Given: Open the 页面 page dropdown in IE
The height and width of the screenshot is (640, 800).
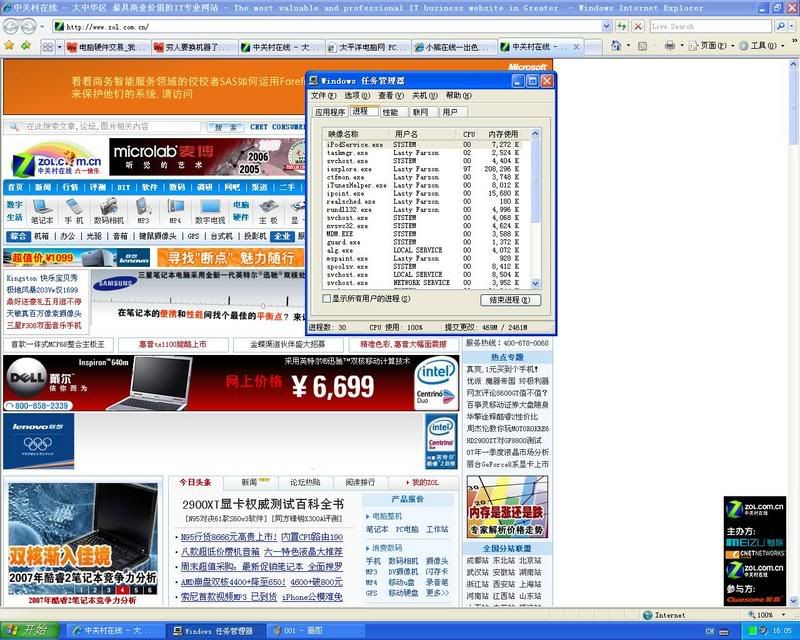Looking at the screenshot, I should (714, 46).
